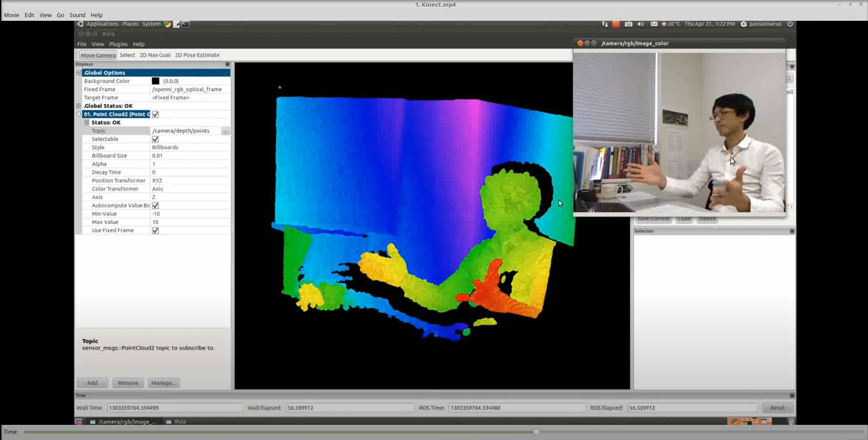Viewport: 868px width, 440px height.
Task: Select the Move Camera tool
Action: click(x=98, y=55)
